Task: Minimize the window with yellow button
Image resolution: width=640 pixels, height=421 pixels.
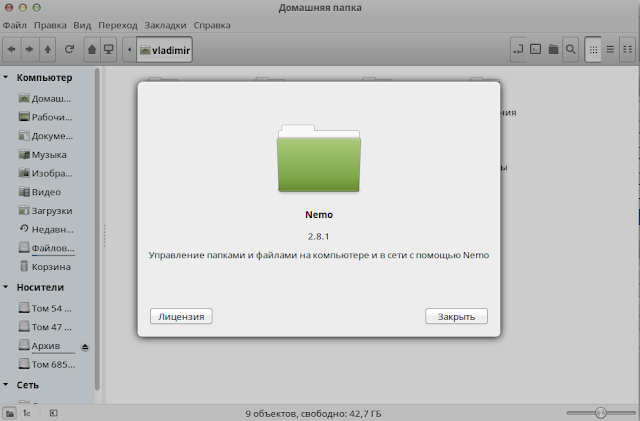Action: click(x=23, y=7)
